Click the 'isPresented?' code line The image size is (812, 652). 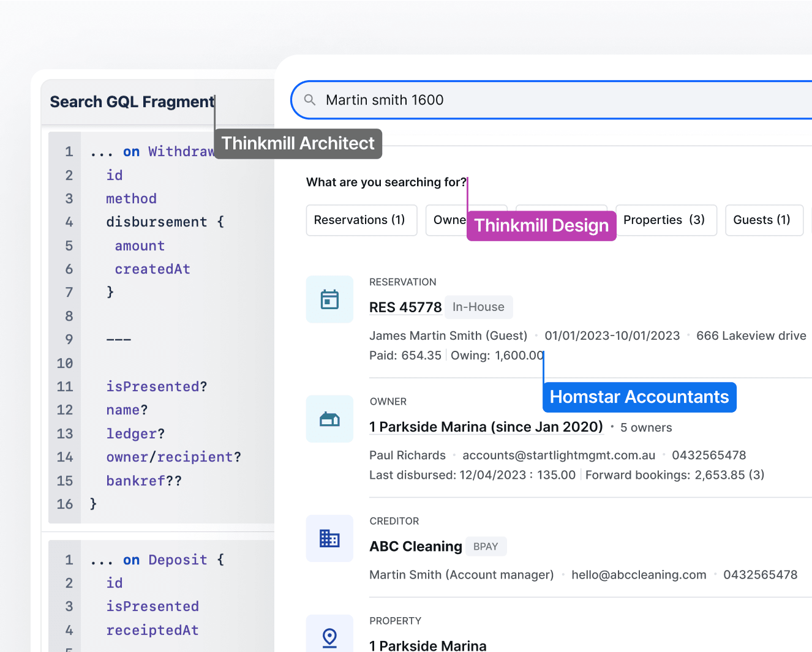point(157,386)
